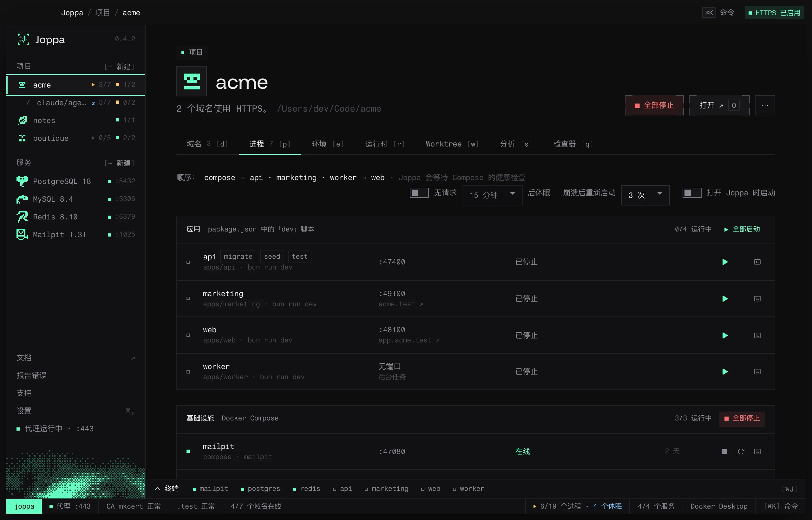This screenshot has height=520, width=812.
Task: Open the terminal for api row
Action: (x=757, y=262)
